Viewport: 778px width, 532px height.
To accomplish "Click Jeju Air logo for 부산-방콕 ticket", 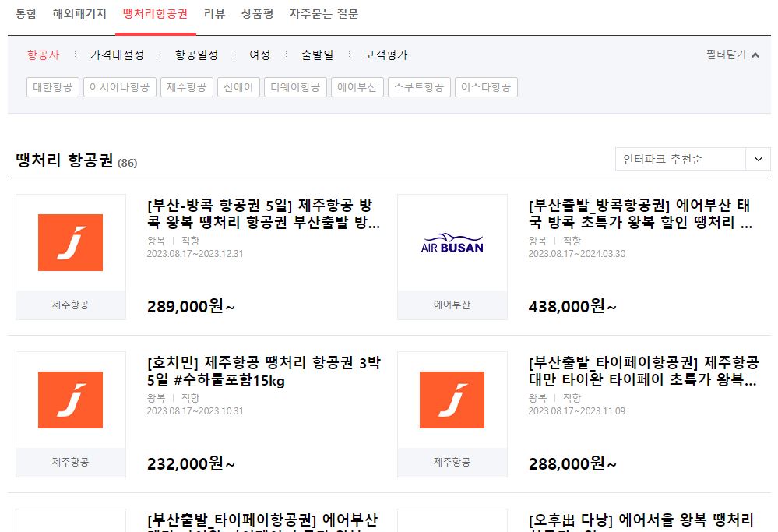I will pos(70,243).
